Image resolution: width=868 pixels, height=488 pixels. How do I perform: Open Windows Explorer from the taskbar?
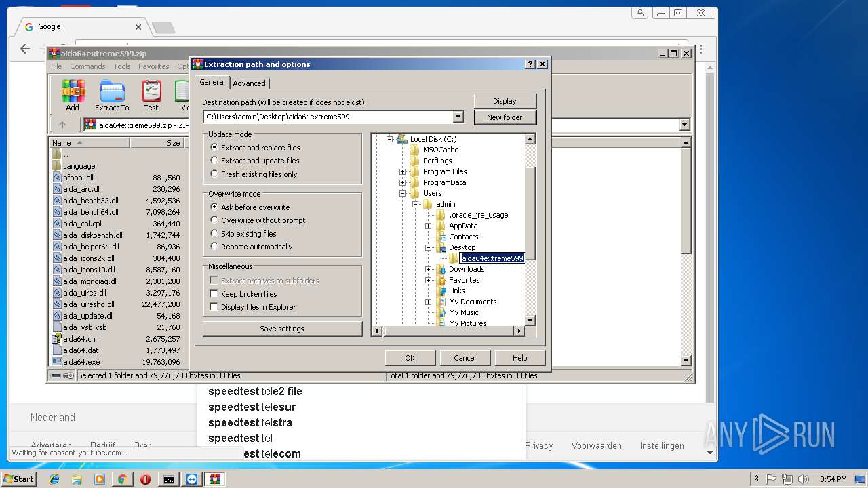point(77,479)
